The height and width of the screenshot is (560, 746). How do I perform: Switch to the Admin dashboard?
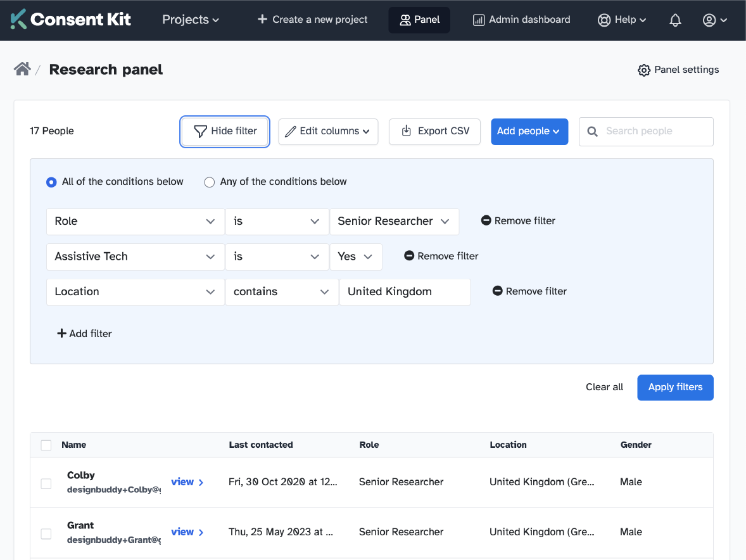(x=521, y=20)
